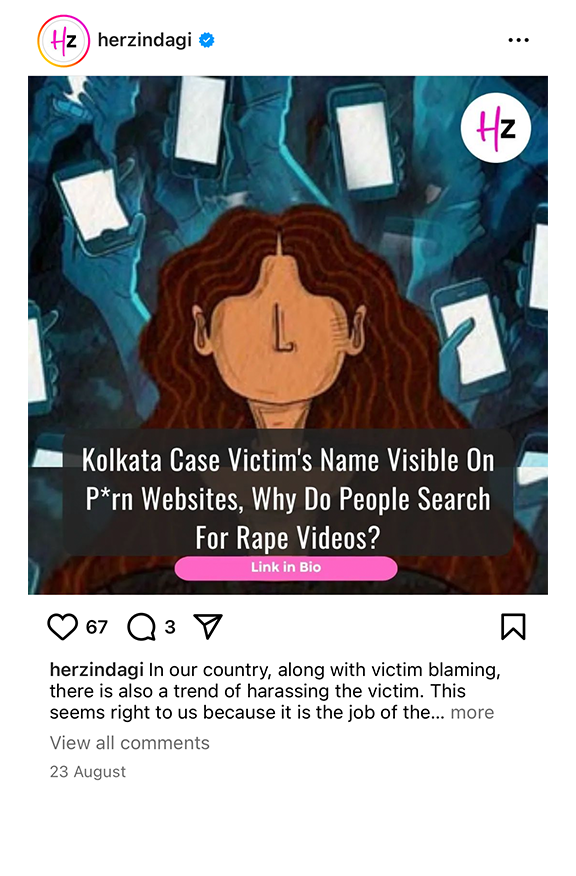Expand caption by clicking more
The width and height of the screenshot is (576, 876).
[472, 712]
